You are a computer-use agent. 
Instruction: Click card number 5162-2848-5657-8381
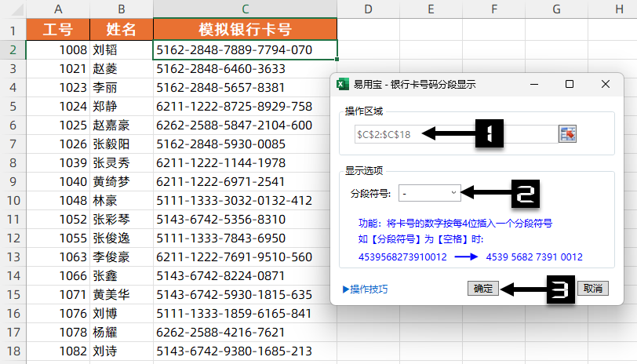click(245, 87)
